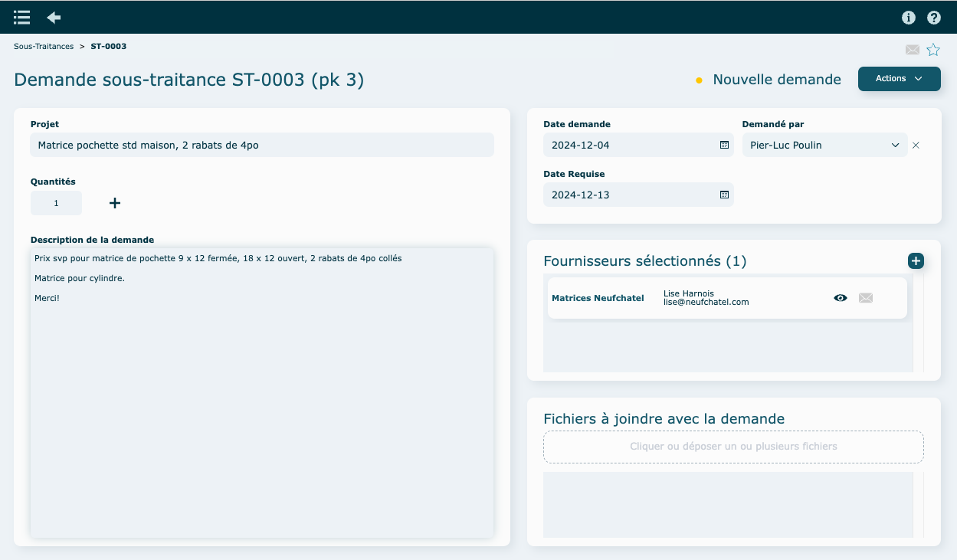Expand the Demandé par dropdown
Screen dimensions: 957x560
point(895,145)
